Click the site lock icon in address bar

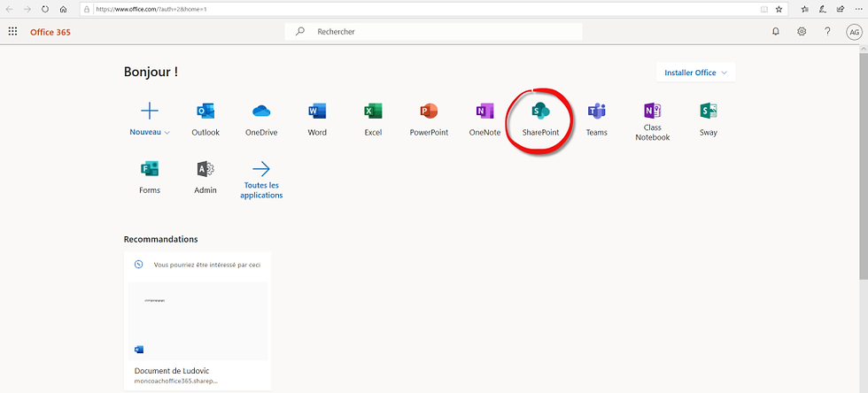point(87,10)
